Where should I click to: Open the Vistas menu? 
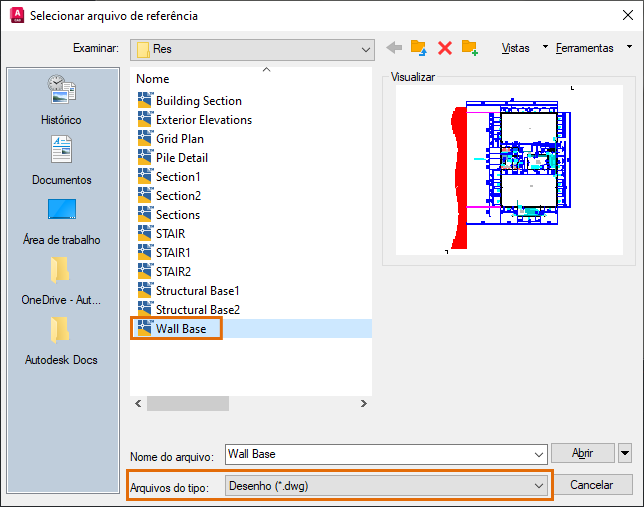[x=515, y=48]
